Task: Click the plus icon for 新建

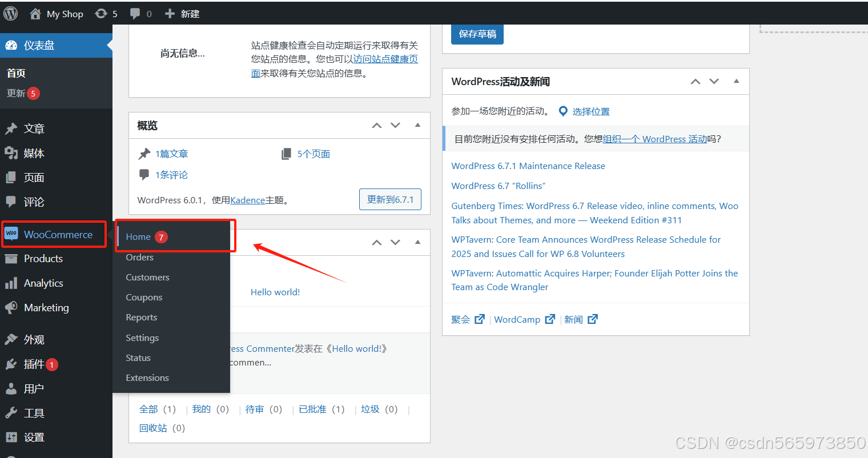Action: click(170, 13)
